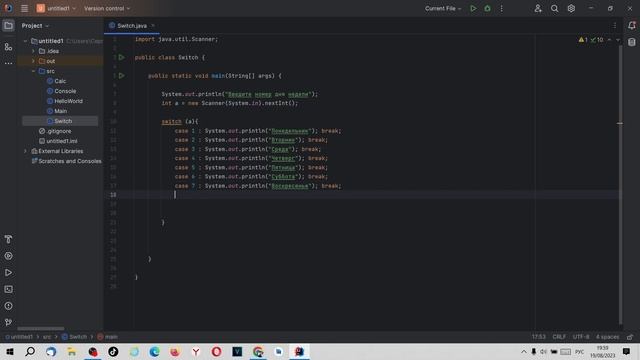
Task: Open Microsoft Edge from taskbar
Action: point(154,351)
